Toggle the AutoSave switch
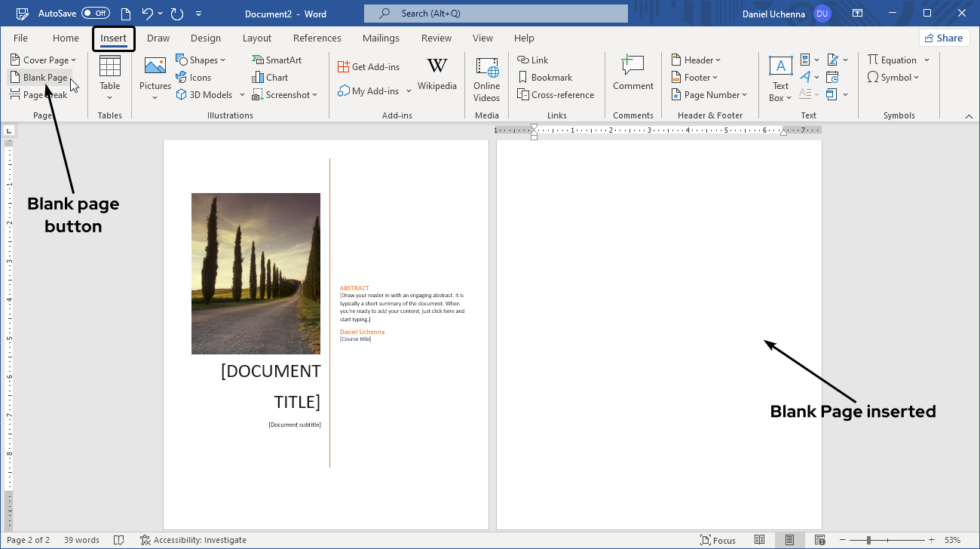Viewport: 980px width, 549px height. pos(95,14)
